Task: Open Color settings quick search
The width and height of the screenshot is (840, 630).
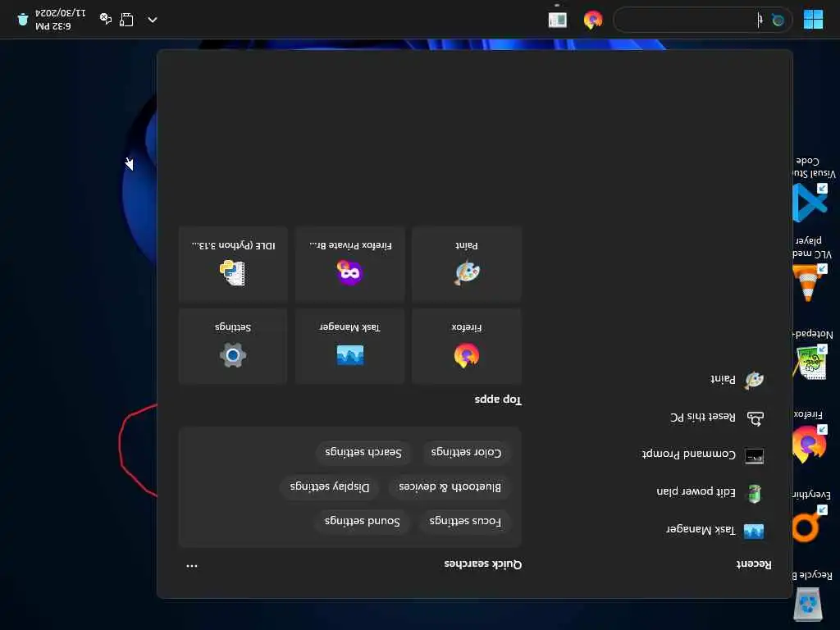Action: 466,452
